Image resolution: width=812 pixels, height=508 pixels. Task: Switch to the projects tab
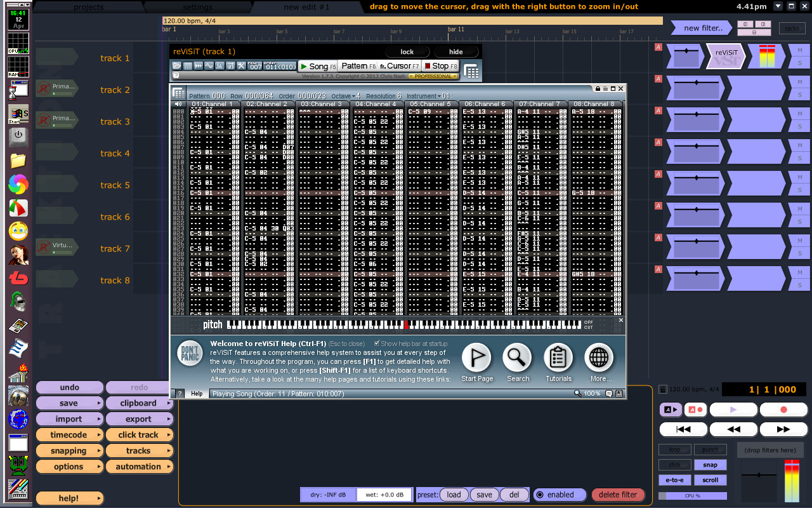coord(89,7)
